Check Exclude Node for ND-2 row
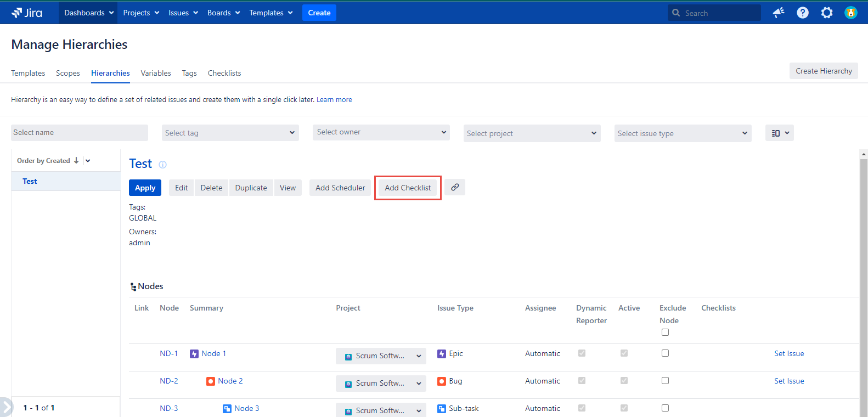Viewport: 868px width, 417px height. 665,381
